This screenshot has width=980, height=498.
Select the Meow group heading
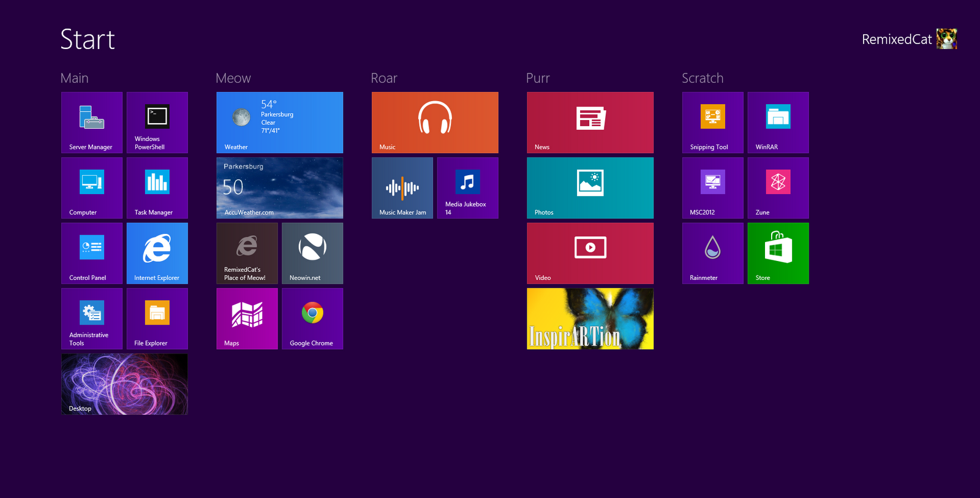[x=233, y=78]
